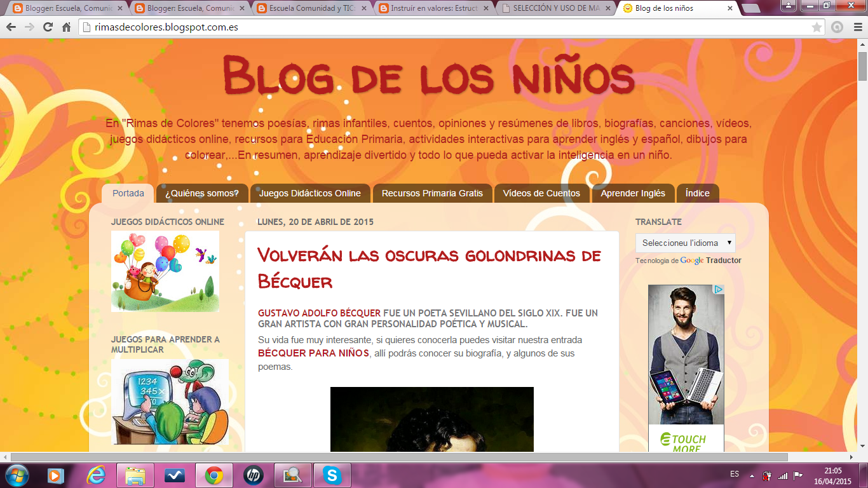Click the browser back navigation arrow
The image size is (868, 488).
[11, 27]
